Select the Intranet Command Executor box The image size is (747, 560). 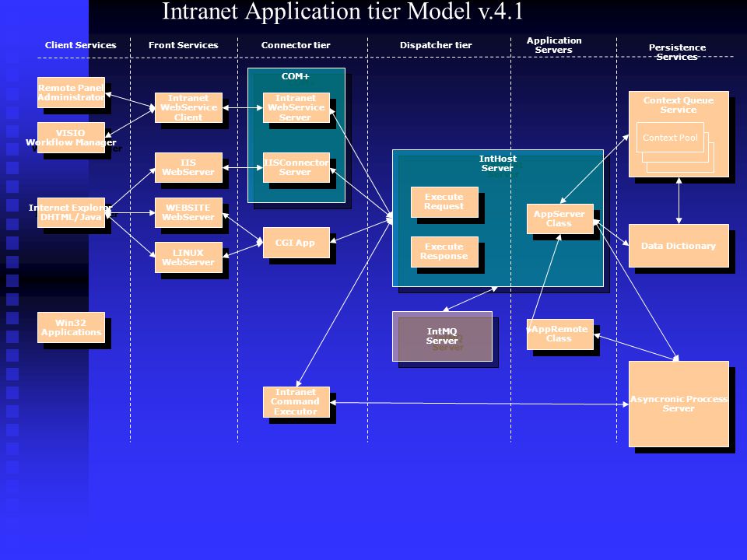click(296, 402)
